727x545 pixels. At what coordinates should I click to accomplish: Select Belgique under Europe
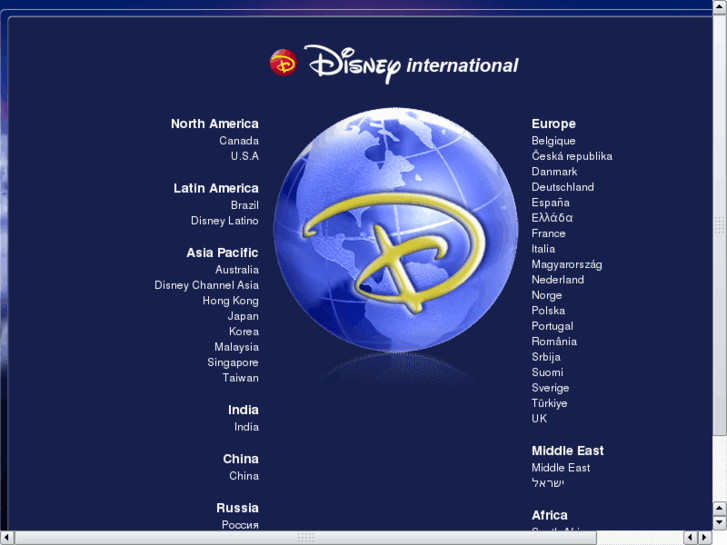553,141
